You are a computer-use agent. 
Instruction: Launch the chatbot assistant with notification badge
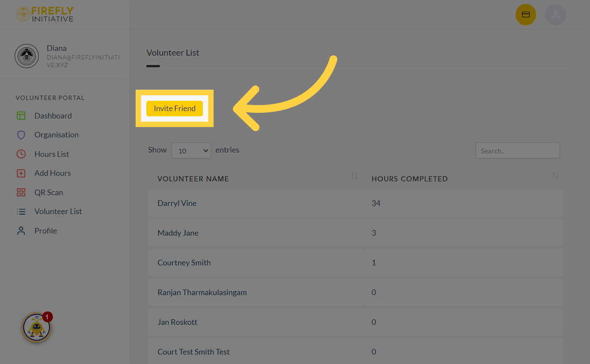click(37, 327)
